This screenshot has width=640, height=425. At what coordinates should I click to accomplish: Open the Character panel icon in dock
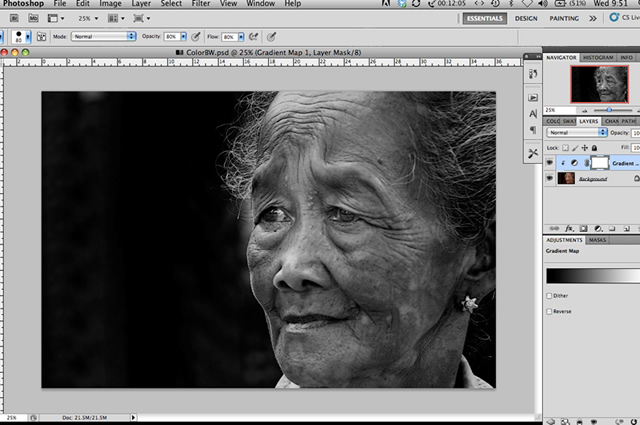[x=532, y=114]
